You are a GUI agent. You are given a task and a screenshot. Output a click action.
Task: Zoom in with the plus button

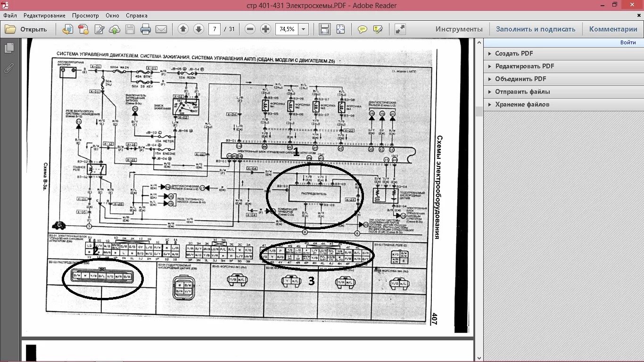click(265, 29)
